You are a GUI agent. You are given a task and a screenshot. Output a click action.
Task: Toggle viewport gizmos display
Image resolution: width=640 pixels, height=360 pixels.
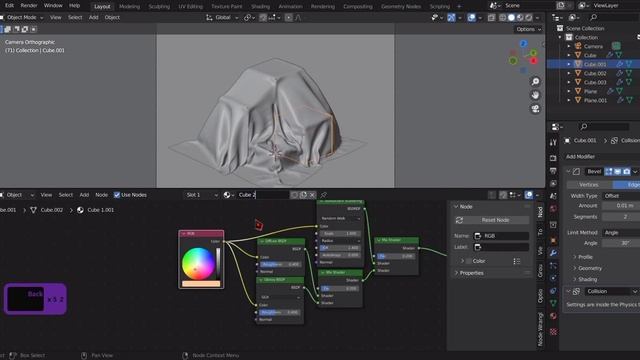pyautogui.click(x=451, y=18)
